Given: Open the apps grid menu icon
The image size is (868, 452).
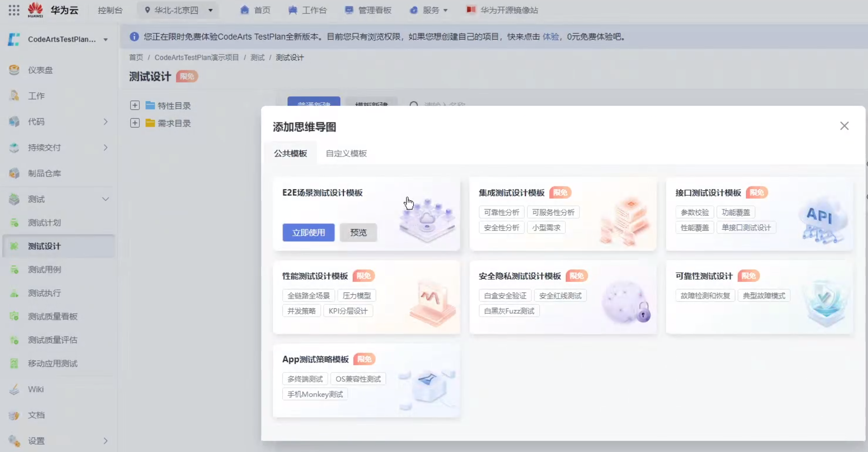Looking at the screenshot, I should (14, 10).
